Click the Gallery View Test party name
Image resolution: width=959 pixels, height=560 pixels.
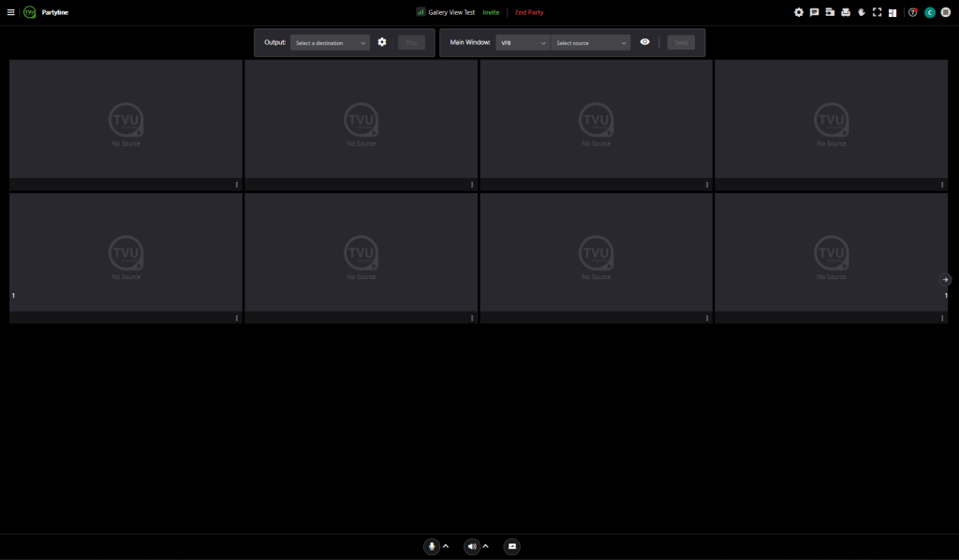click(451, 12)
